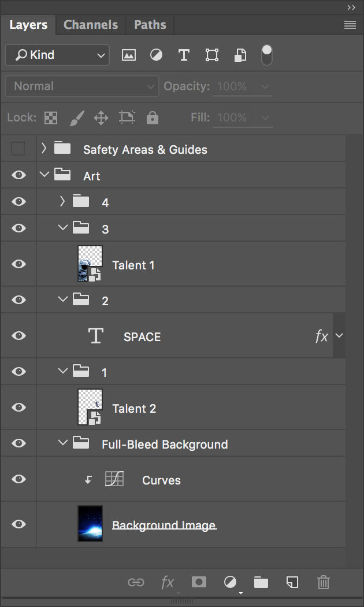Viewport: 364px width, 607px height.
Task: Open the Normal blend mode dropdown
Action: pos(82,86)
